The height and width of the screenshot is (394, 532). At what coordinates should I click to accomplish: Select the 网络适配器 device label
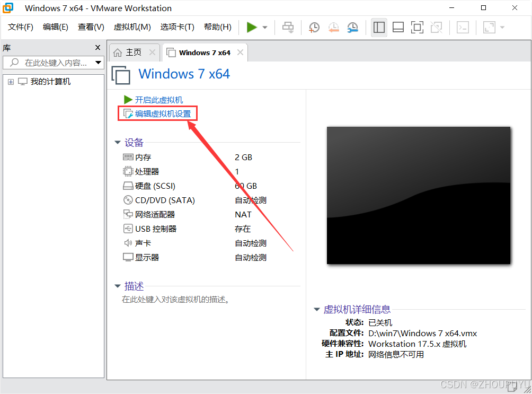click(155, 214)
